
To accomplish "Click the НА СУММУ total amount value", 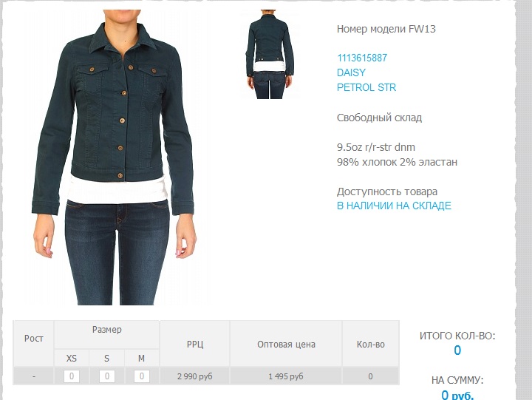I will pos(457,395).
